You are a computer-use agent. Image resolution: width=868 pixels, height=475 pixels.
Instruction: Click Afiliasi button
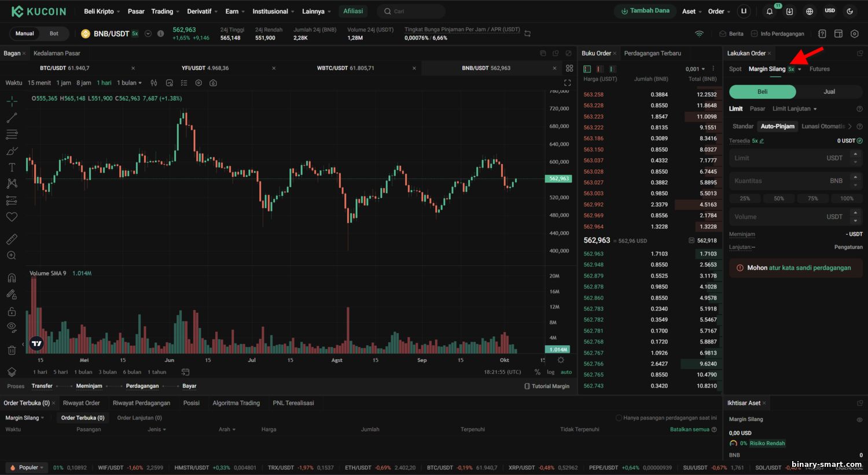point(353,11)
